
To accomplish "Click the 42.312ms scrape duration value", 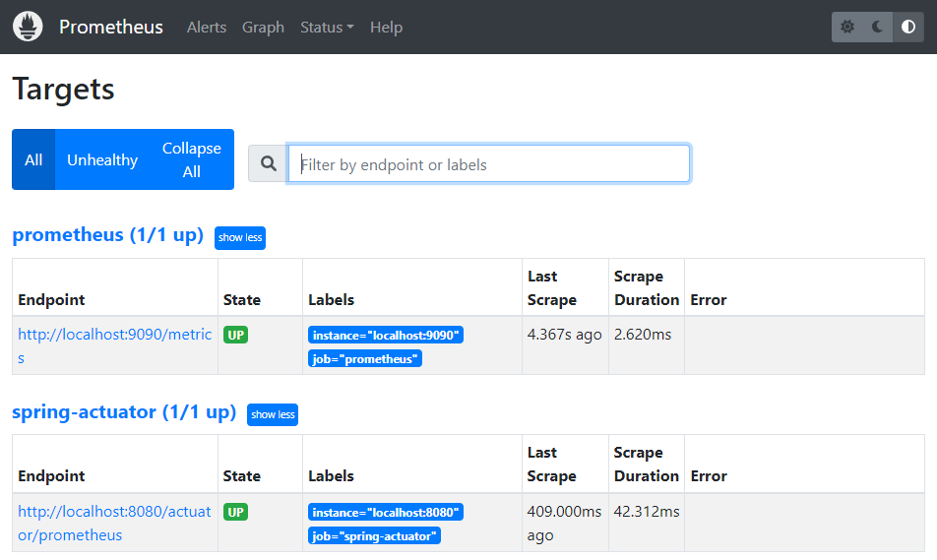I will (x=647, y=512).
